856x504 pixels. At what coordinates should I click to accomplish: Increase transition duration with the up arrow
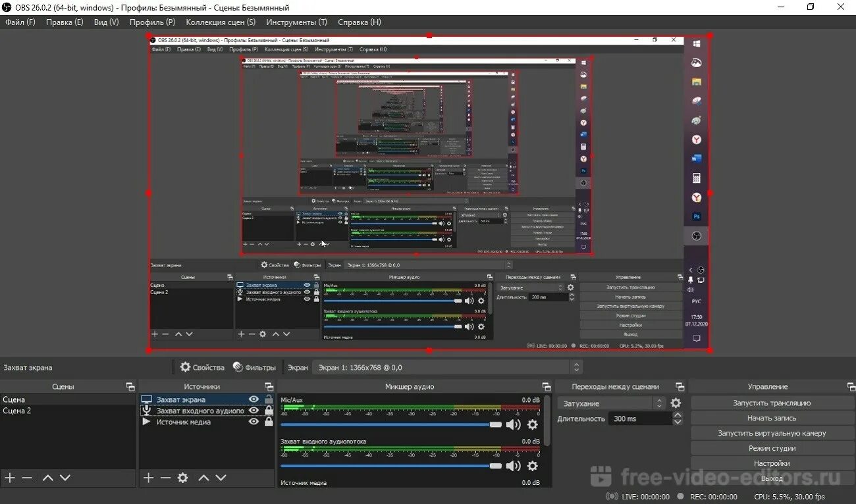[678, 415]
